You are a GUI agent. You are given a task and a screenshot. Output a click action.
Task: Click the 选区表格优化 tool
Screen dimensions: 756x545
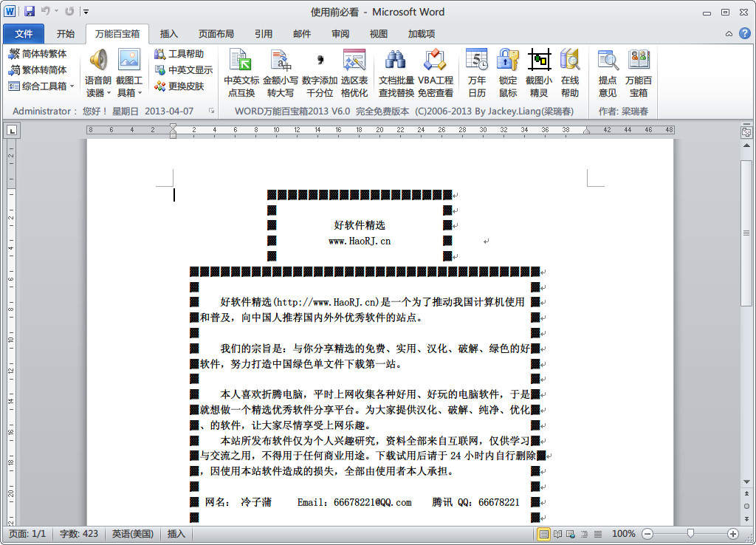(354, 73)
